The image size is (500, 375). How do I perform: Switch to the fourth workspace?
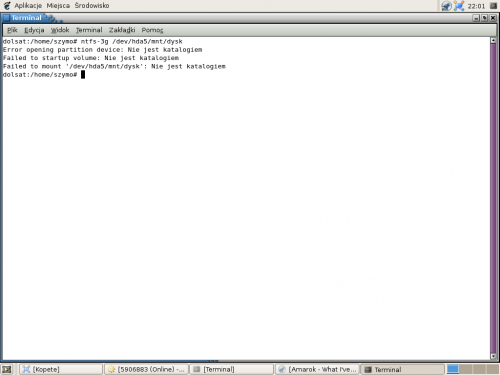(x=492, y=369)
